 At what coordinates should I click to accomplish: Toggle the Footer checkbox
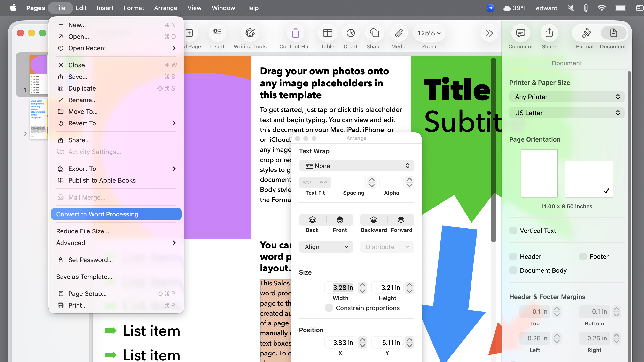pos(583,257)
